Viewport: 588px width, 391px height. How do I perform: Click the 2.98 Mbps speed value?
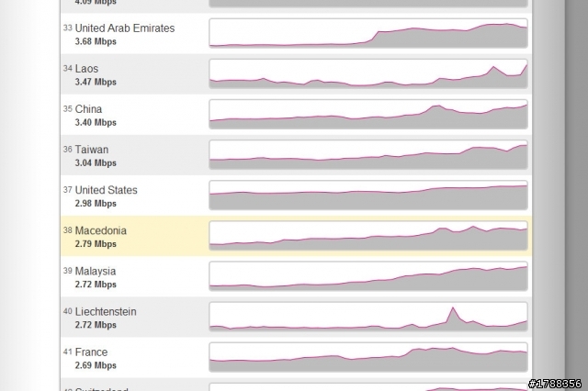tap(96, 204)
